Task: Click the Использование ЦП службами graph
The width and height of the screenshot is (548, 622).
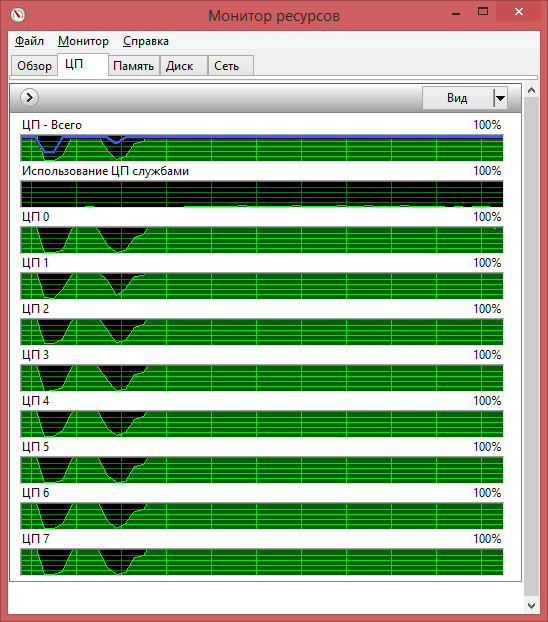Action: 262,194
